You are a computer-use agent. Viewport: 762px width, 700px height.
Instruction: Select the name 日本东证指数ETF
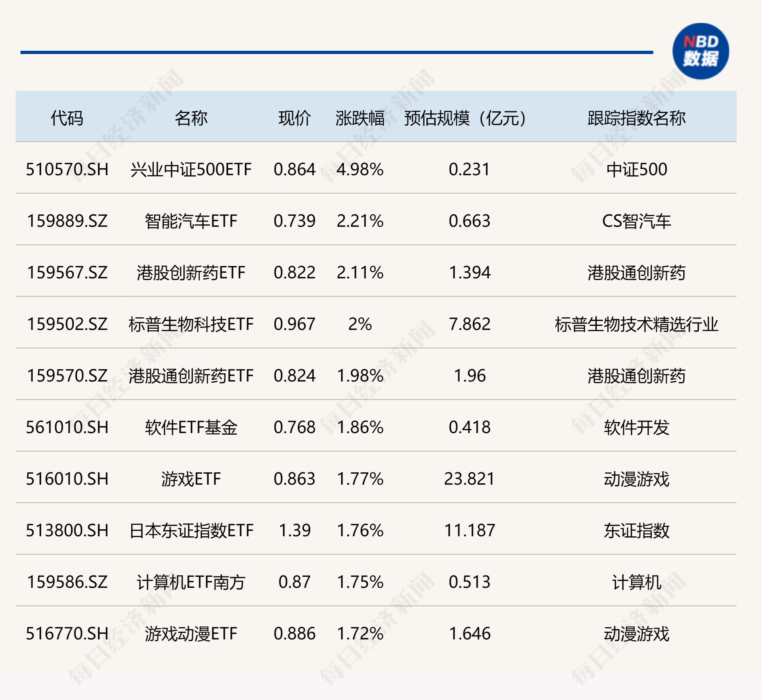(x=191, y=531)
